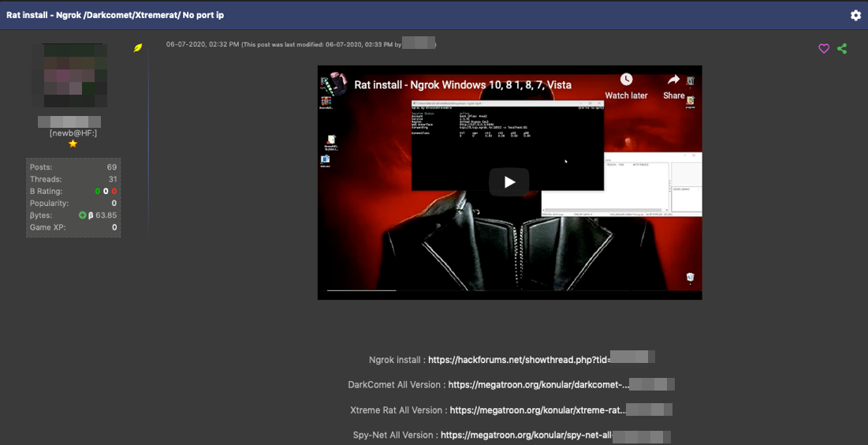Like the post with the heart icon
This screenshot has width=868, height=445.
click(824, 49)
